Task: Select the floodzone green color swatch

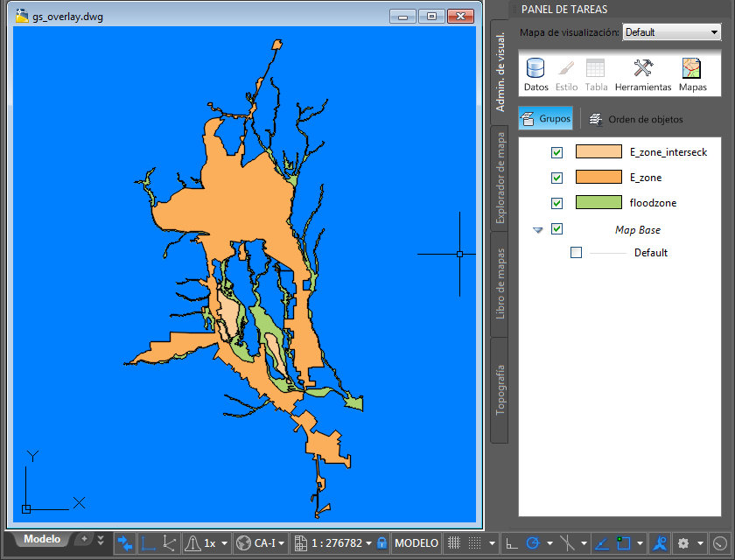Action: click(598, 202)
